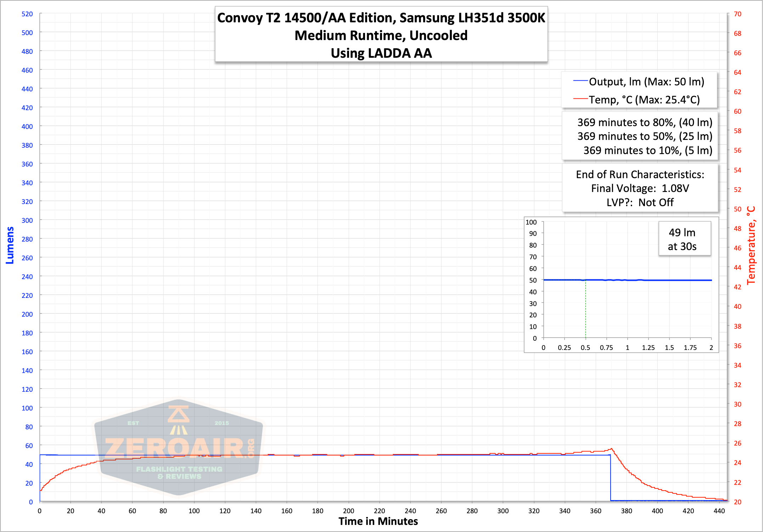Click '369 minutes to 80%, (40 lm)' text

645,122
